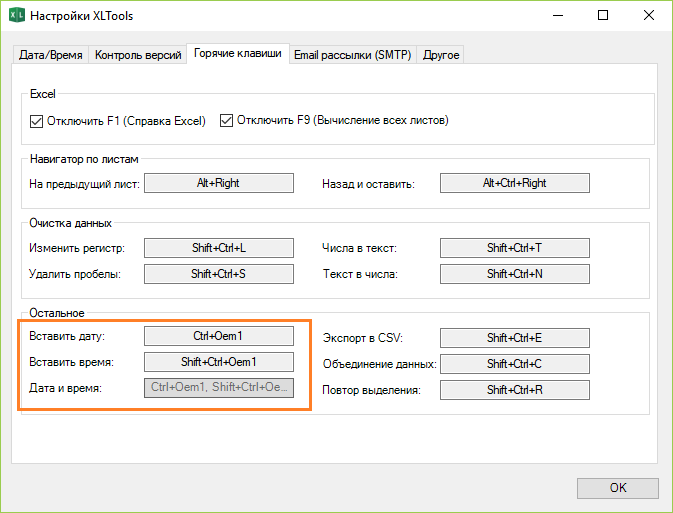Click the XLTools app icon in title bar
This screenshot has width=673, height=513.
(15, 16)
